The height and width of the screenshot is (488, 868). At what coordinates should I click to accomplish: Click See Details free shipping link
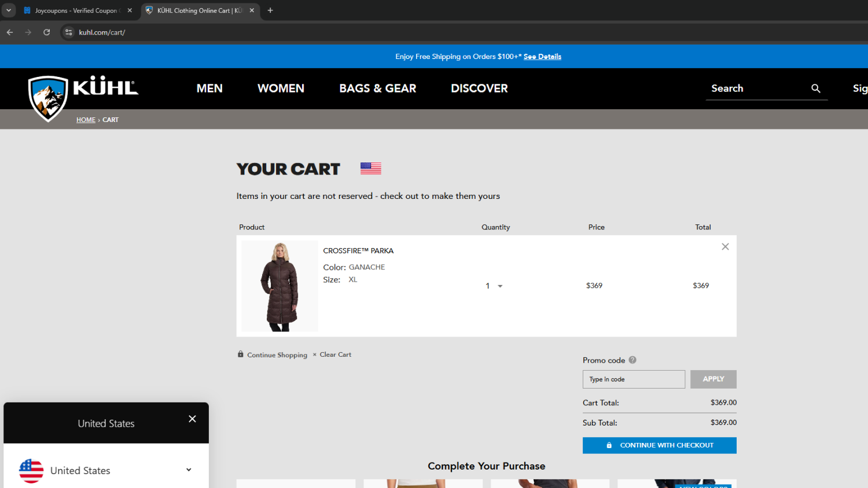coord(542,57)
